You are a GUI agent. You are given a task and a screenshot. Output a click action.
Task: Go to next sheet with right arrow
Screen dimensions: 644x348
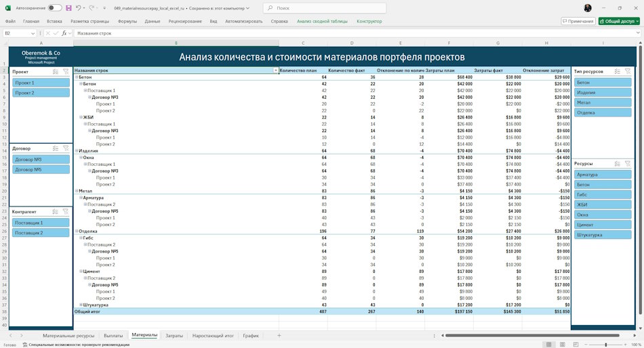(x=22, y=335)
